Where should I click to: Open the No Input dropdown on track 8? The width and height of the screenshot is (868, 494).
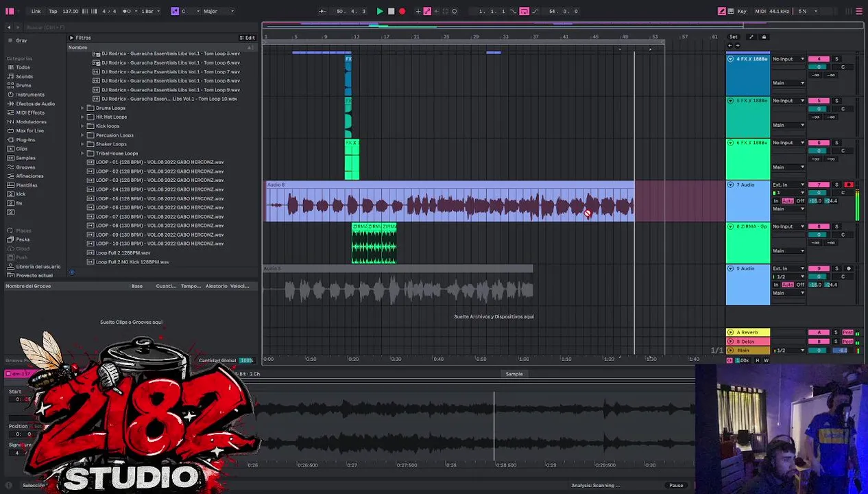[x=788, y=226]
